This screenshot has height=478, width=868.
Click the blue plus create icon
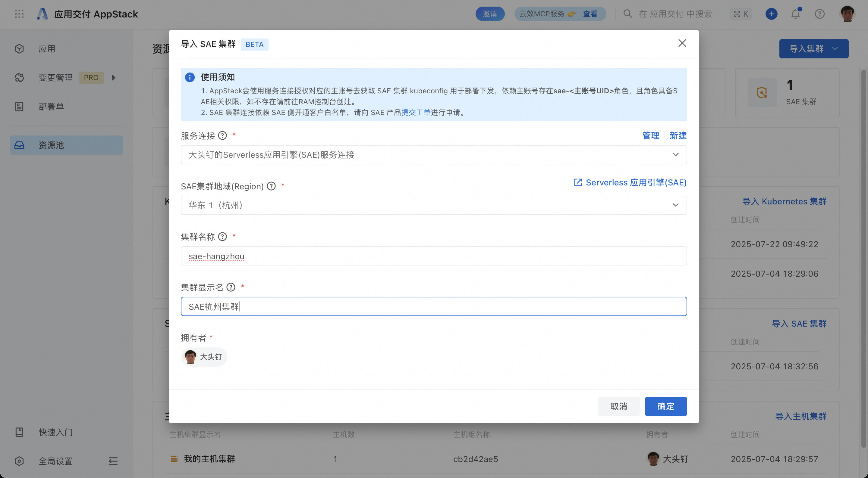pos(771,14)
